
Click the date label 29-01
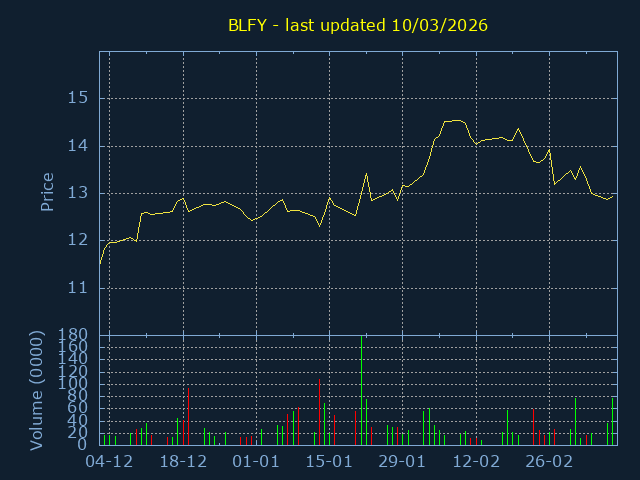pyautogui.click(x=402, y=462)
